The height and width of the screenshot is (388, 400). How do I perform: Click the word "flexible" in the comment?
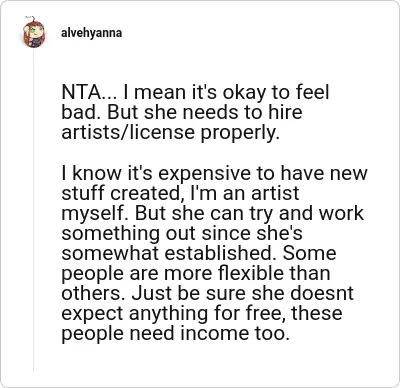250,273
